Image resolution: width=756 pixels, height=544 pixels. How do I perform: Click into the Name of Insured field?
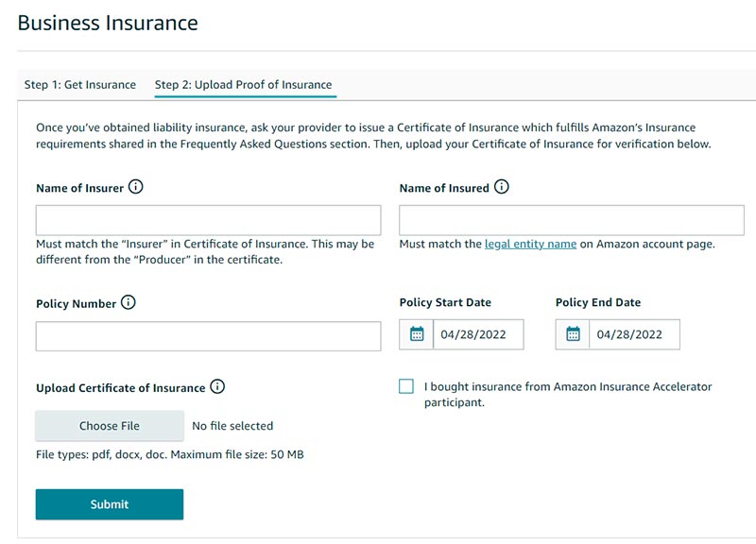[572, 220]
